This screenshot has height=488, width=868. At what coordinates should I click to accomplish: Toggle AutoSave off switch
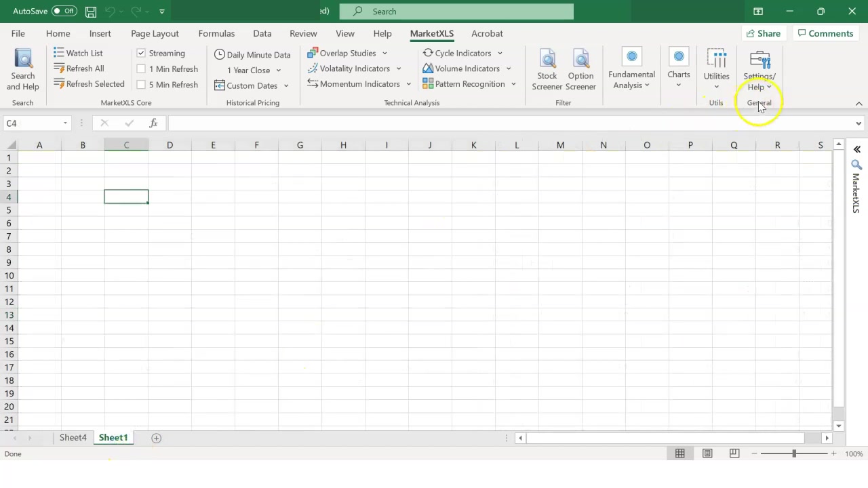(x=64, y=12)
